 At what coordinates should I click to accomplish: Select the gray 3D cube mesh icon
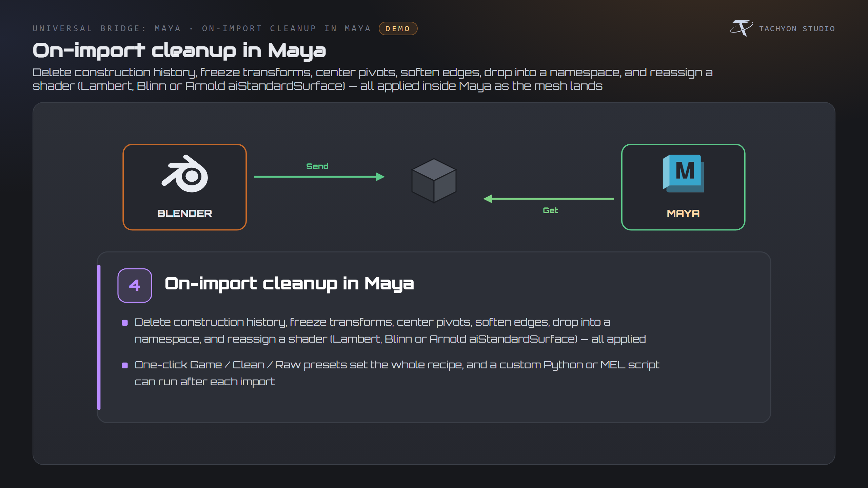point(434,181)
